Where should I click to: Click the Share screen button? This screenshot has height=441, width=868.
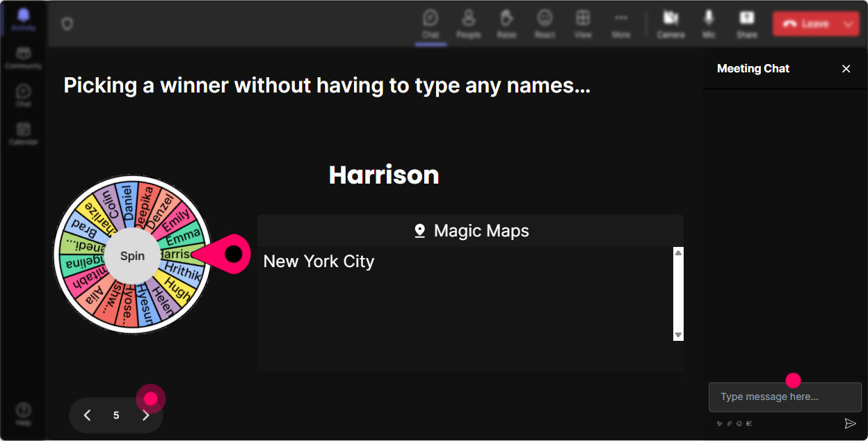click(747, 24)
